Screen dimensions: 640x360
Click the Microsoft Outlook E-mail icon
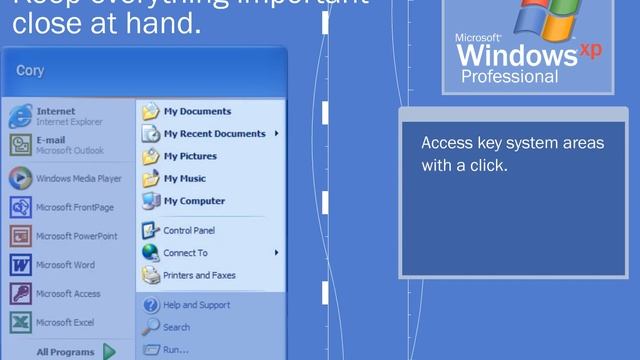coord(20,145)
